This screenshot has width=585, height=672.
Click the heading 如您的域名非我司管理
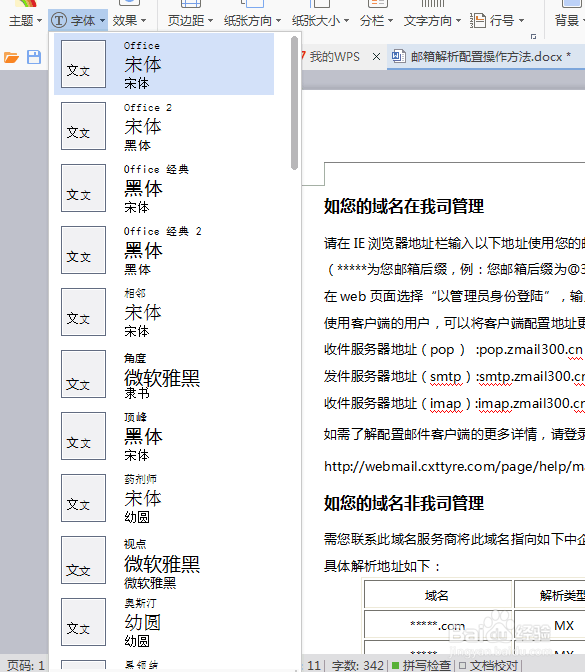tap(404, 503)
